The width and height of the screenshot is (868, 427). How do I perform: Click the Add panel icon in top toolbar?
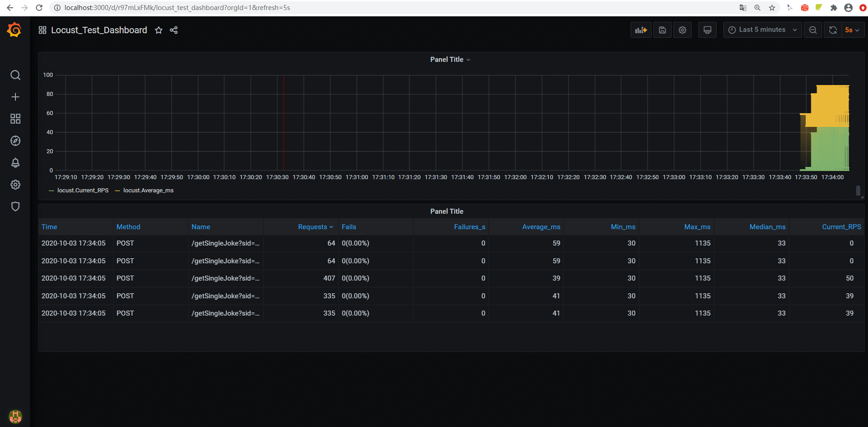640,30
